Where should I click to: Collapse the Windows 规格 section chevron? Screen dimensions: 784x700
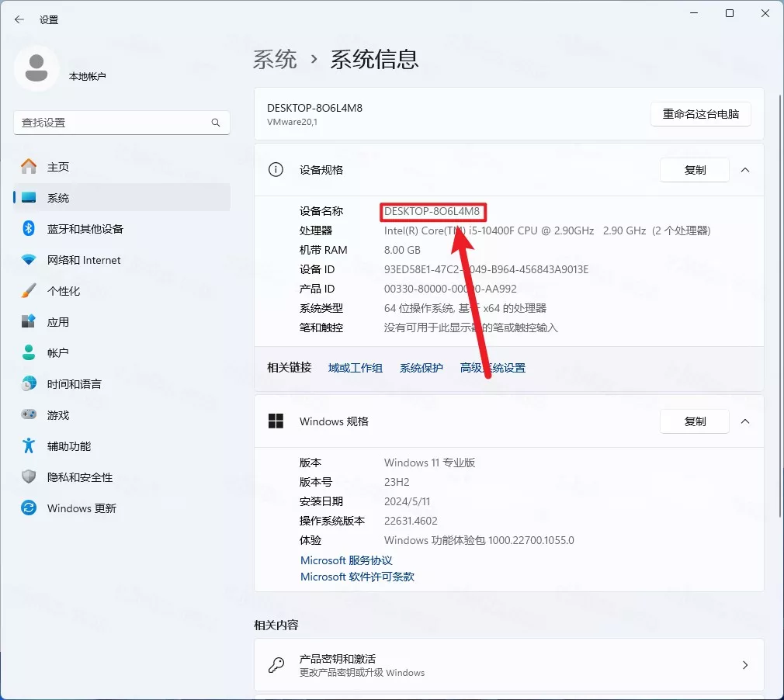point(744,421)
